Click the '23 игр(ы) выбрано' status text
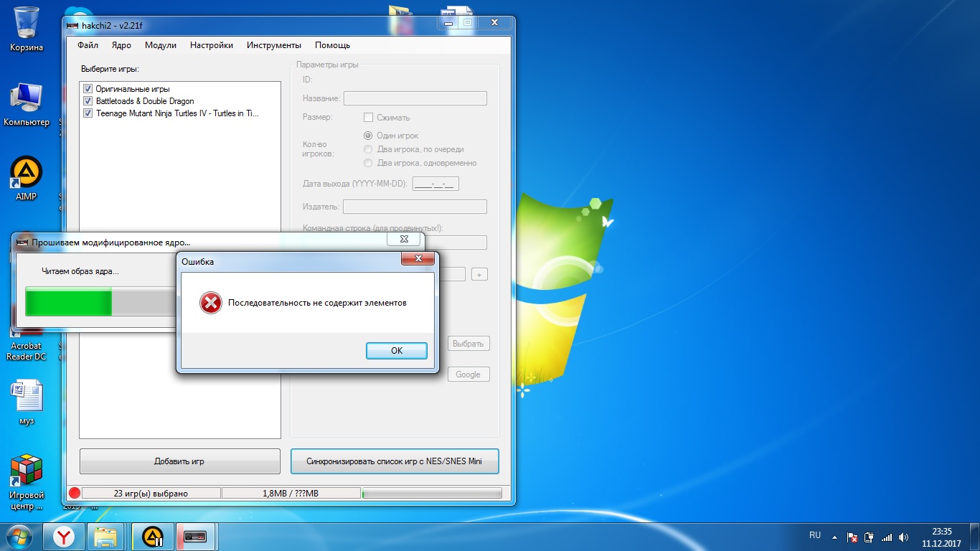980x551 pixels. pos(151,494)
